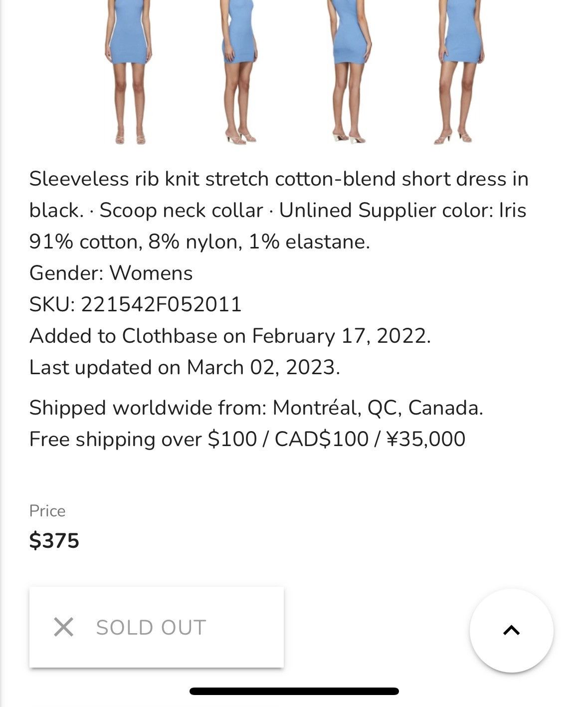
Task: Click the dress description paragraph
Action: pos(279,210)
